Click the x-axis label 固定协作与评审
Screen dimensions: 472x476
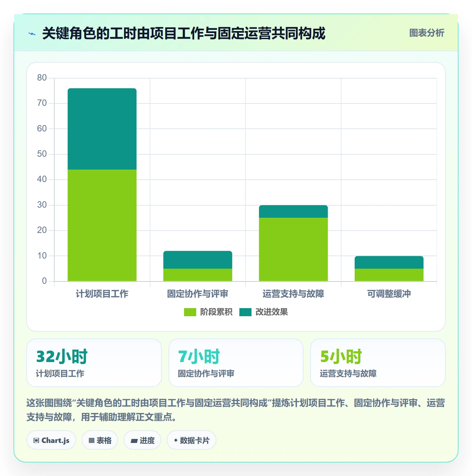(198, 294)
